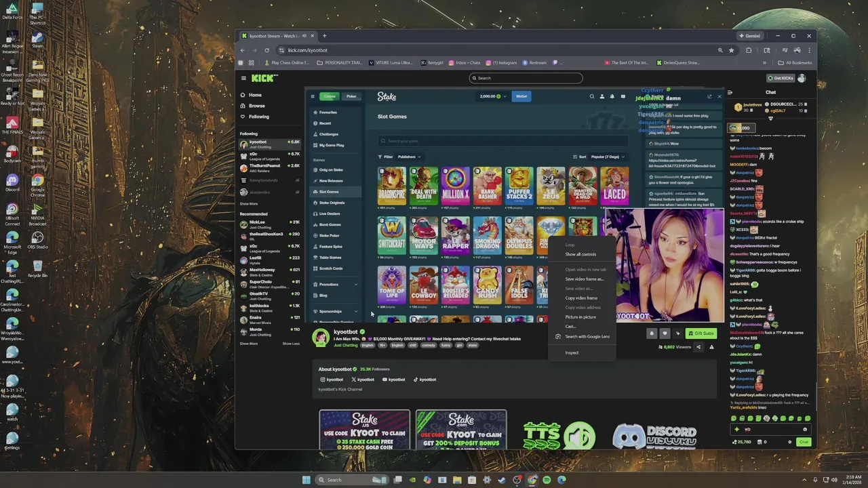
Task: Open a new Chrome tab
Action: tap(324, 36)
